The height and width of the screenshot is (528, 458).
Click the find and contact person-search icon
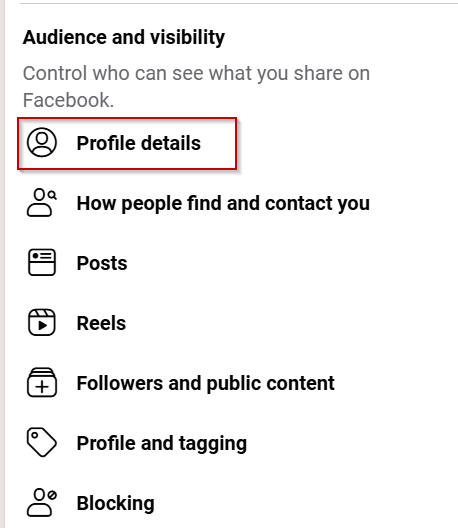(x=42, y=202)
